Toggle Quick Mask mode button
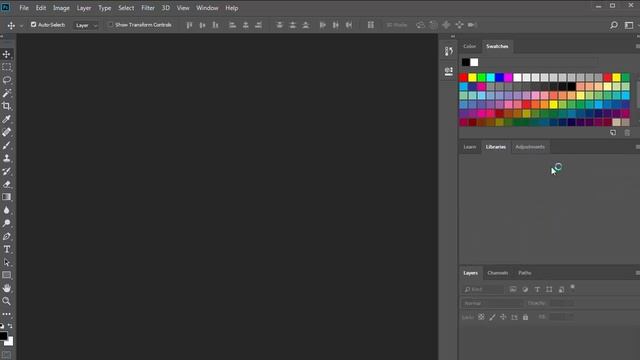 7,354
